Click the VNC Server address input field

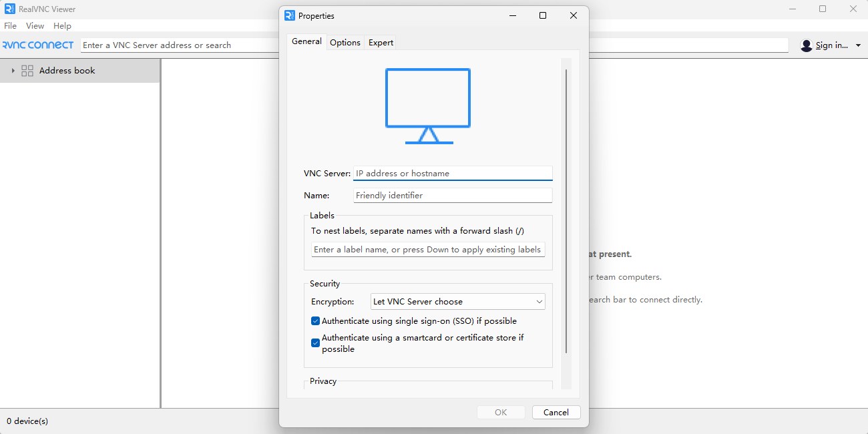click(453, 174)
